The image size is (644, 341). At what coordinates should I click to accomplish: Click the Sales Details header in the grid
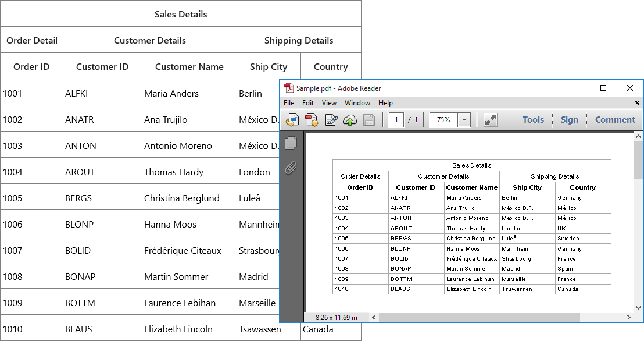(181, 14)
